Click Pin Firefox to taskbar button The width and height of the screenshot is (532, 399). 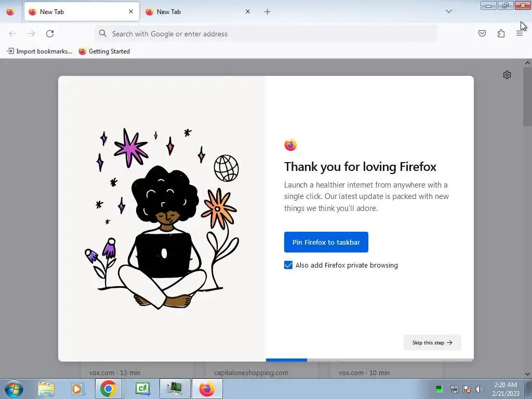tap(326, 242)
